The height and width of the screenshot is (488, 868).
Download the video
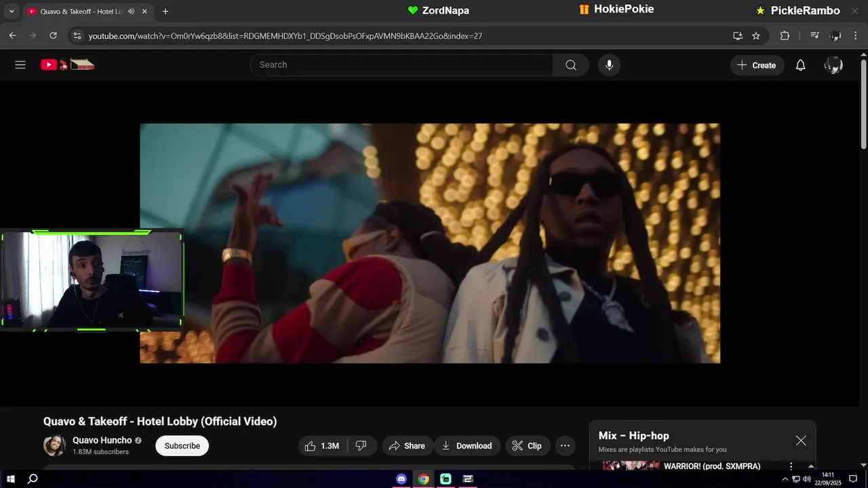(467, 446)
